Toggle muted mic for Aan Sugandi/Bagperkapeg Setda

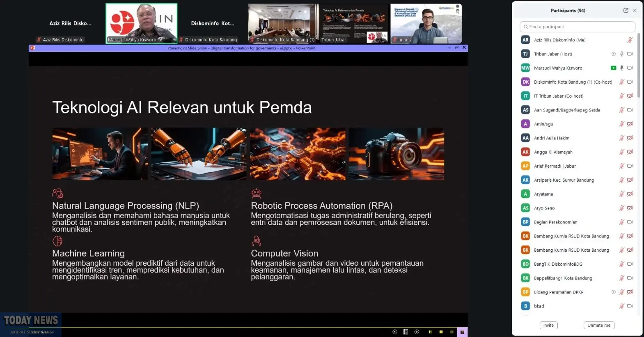[x=621, y=110]
